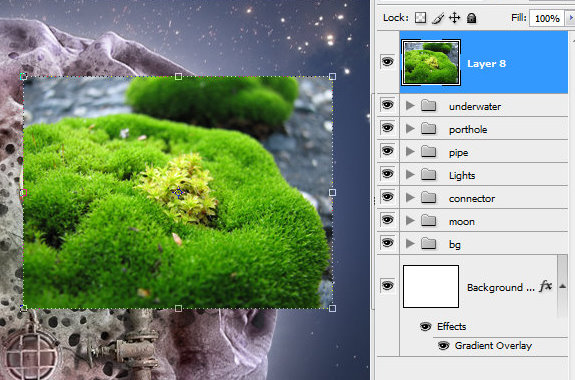Toggle visibility of the Lights group

[387, 173]
